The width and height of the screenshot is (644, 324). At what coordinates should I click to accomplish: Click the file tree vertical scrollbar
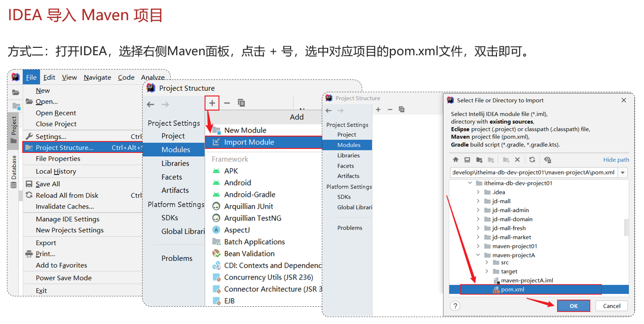[626, 227]
